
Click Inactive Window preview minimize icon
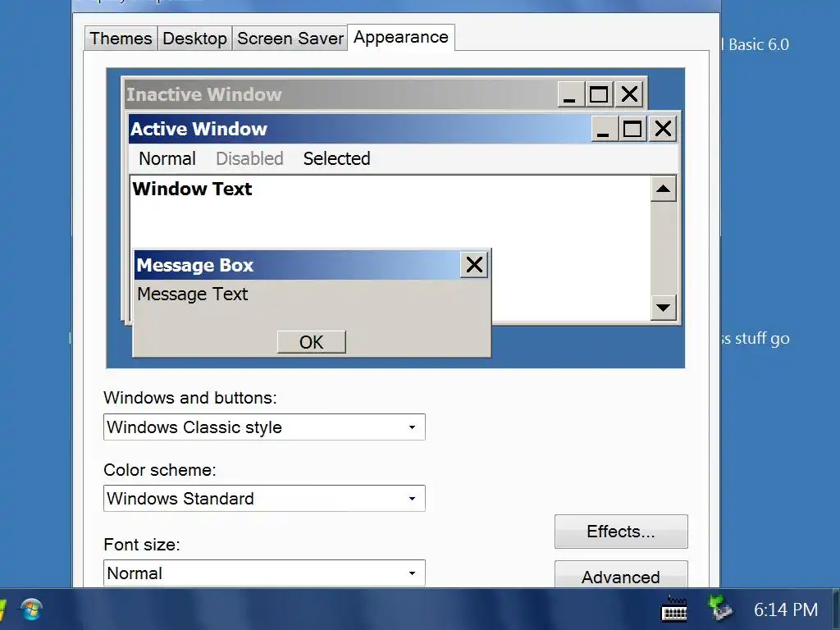[x=570, y=94]
